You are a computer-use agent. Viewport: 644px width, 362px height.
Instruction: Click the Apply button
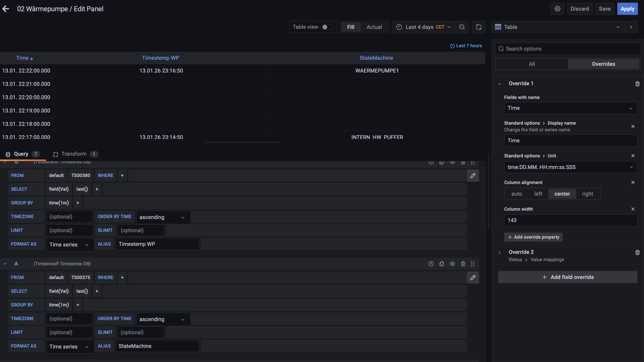click(627, 9)
